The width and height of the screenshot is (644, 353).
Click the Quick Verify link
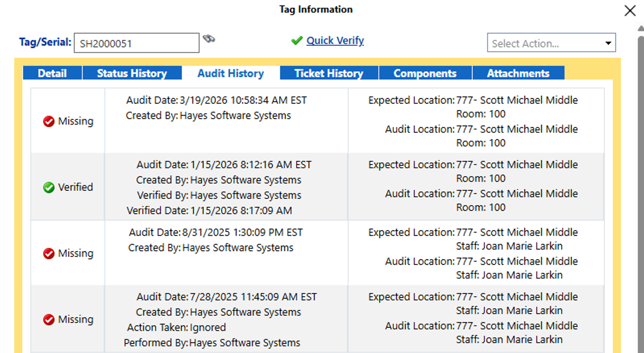coord(335,41)
